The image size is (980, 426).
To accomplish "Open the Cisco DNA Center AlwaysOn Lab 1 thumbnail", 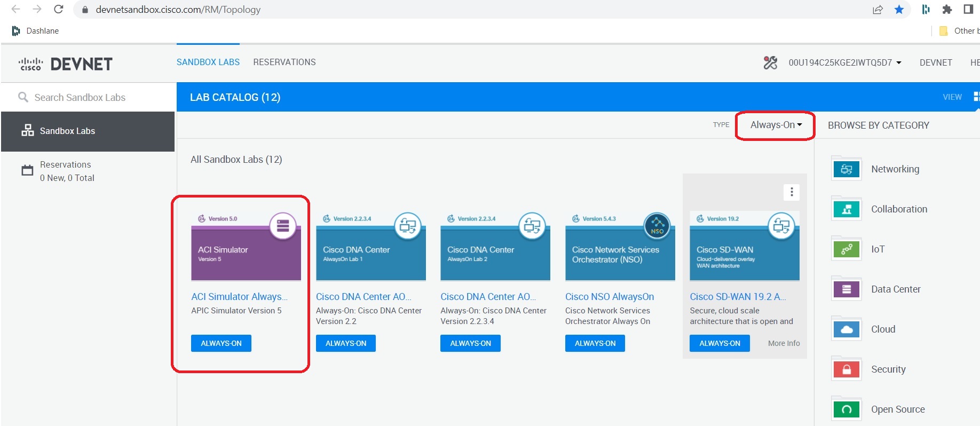I will point(371,246).
